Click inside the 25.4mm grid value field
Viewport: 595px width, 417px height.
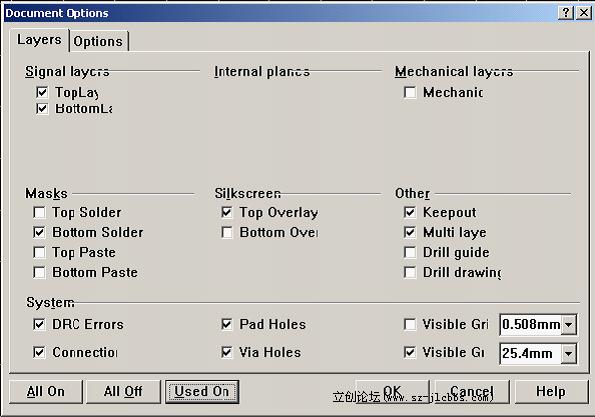[x=531, y=354]
